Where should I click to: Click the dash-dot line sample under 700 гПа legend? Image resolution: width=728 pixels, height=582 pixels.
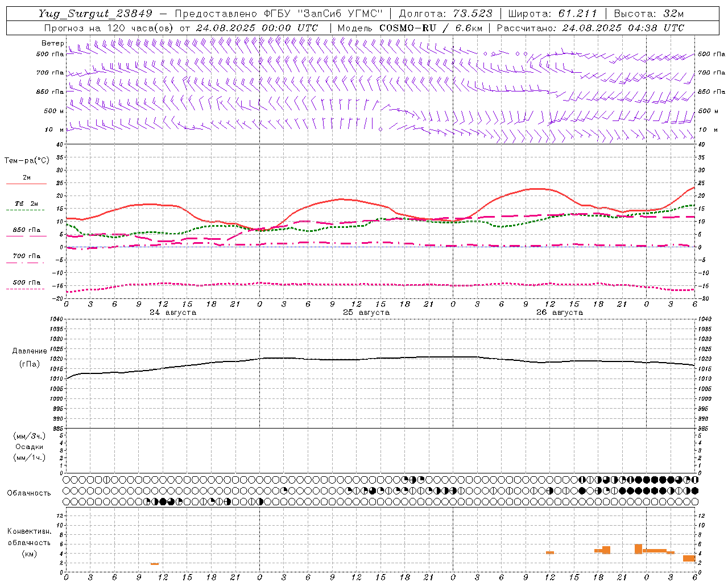pyautogui.click(x=25, y=263)
